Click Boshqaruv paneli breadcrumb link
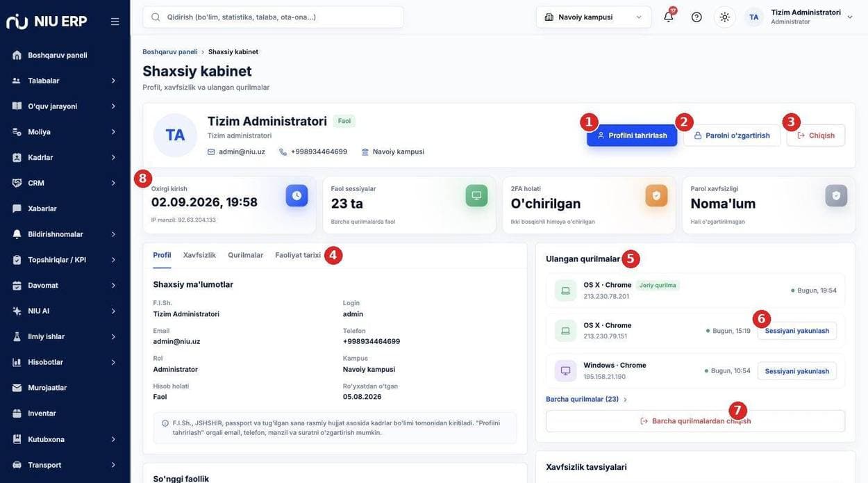The height and width of the screenshot is (483, 868). (170, 52)
